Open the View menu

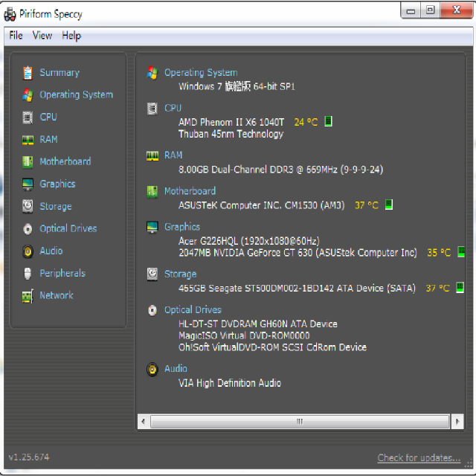tap(42, 36)
